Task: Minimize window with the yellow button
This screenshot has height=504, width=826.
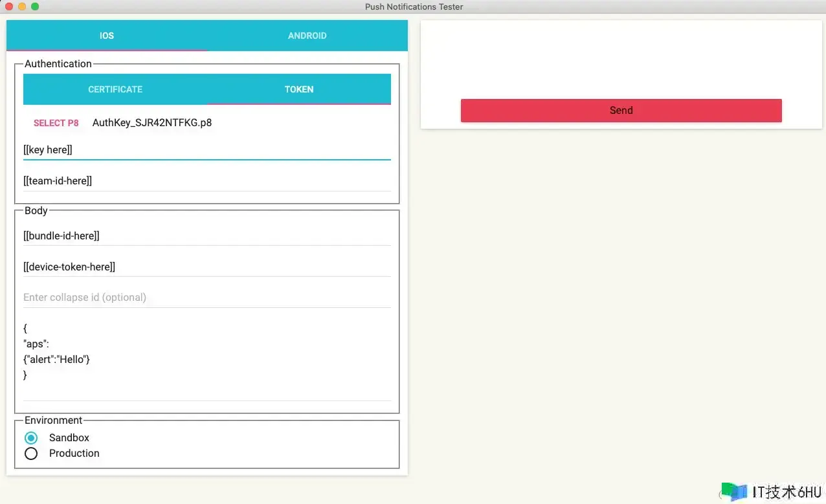Action: (x=22, y=6)
